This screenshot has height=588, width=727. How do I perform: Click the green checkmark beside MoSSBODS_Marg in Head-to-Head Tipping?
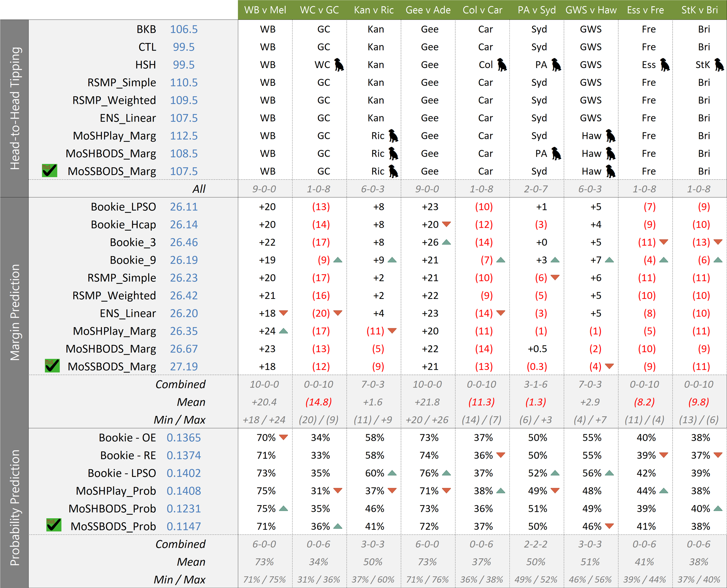pos(49,171)
